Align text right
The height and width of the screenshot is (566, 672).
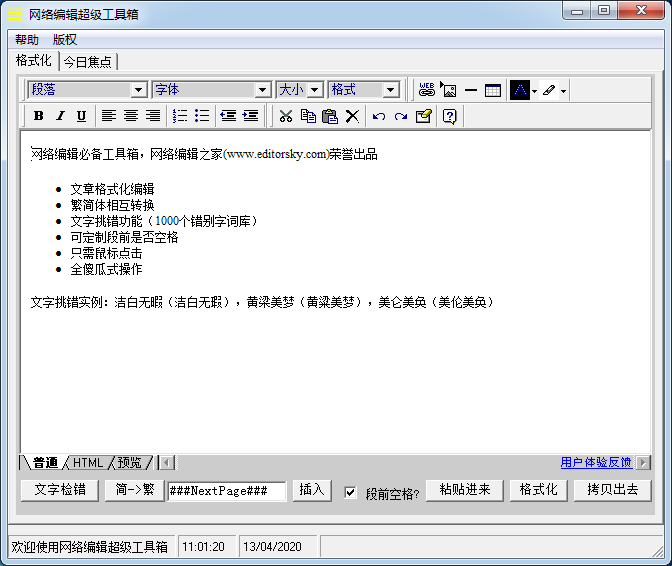click(153, 116)
